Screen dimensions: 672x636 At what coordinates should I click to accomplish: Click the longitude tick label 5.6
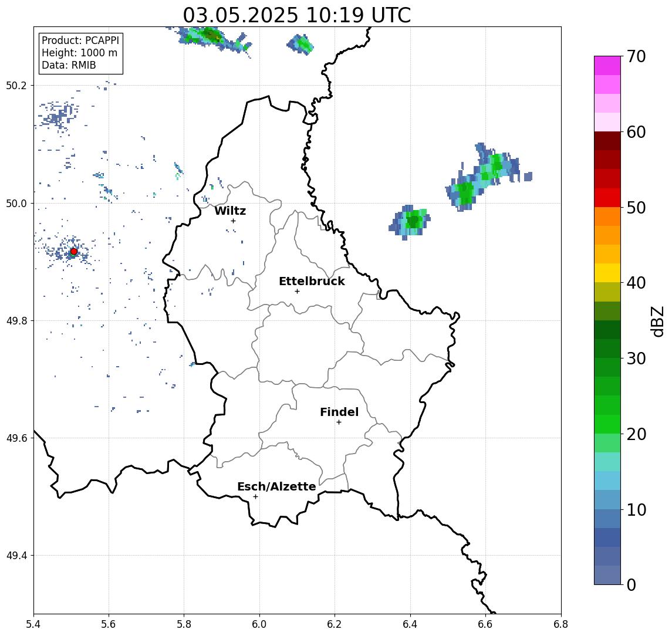tap(109, 624)
